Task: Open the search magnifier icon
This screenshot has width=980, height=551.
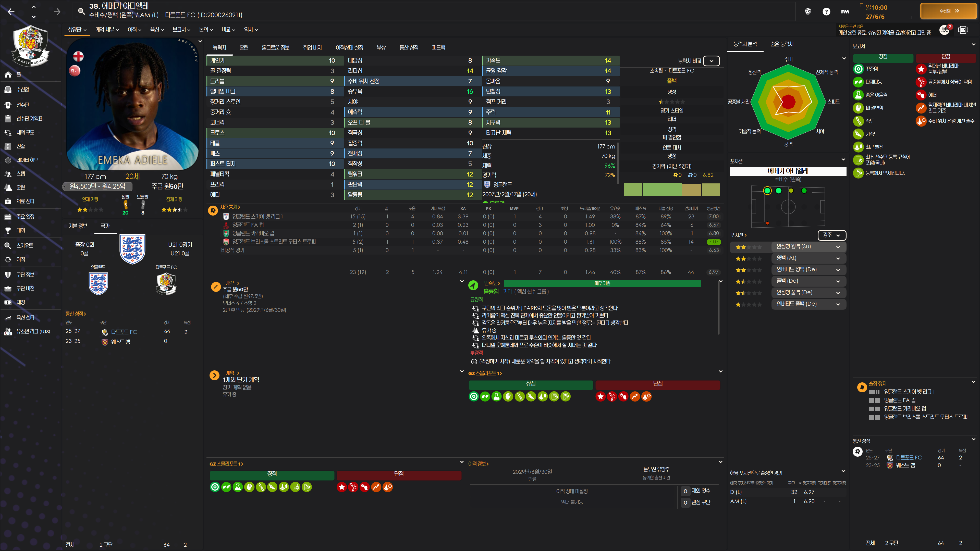Action: coord(81,11)
